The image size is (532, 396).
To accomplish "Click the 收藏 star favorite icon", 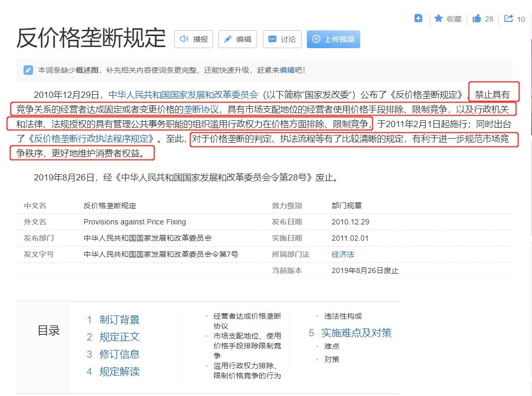I will pyautogui.click(x=438, y=18).
